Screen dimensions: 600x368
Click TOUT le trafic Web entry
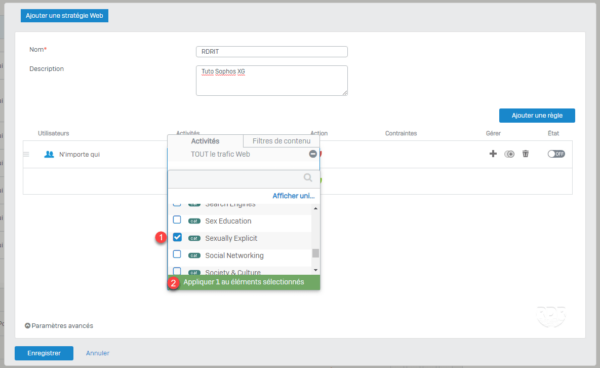coord(220,154)
